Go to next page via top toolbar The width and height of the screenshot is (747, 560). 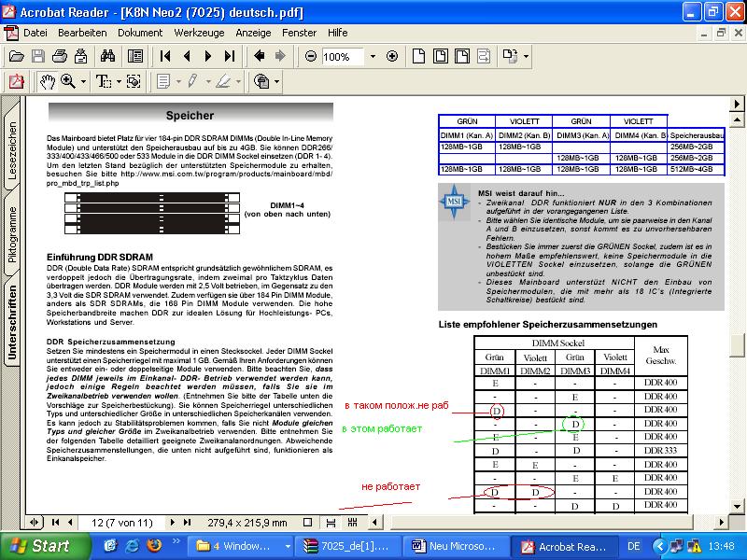coord(207,56)
